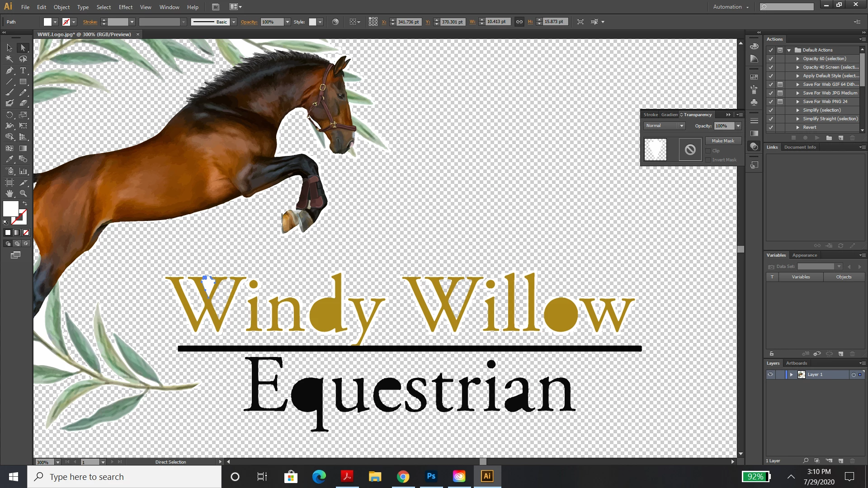Select the Type tool
This screenshot has height=488, width=868.
[x=23, y=70]
